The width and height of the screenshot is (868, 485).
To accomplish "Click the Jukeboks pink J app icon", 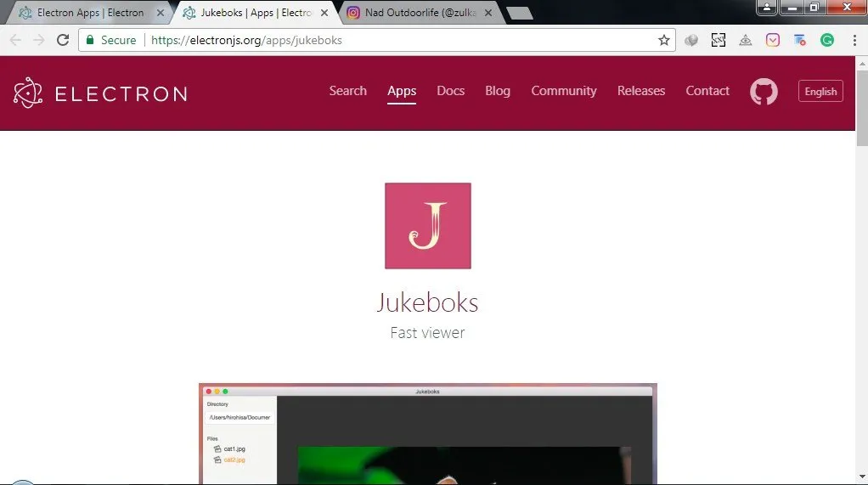I will coord(428,226).
